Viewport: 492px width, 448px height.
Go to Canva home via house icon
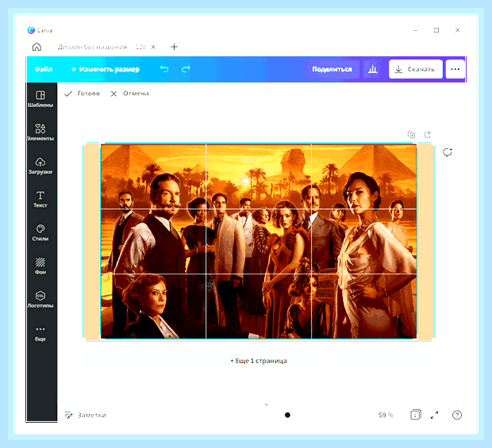tap(37, 47)
